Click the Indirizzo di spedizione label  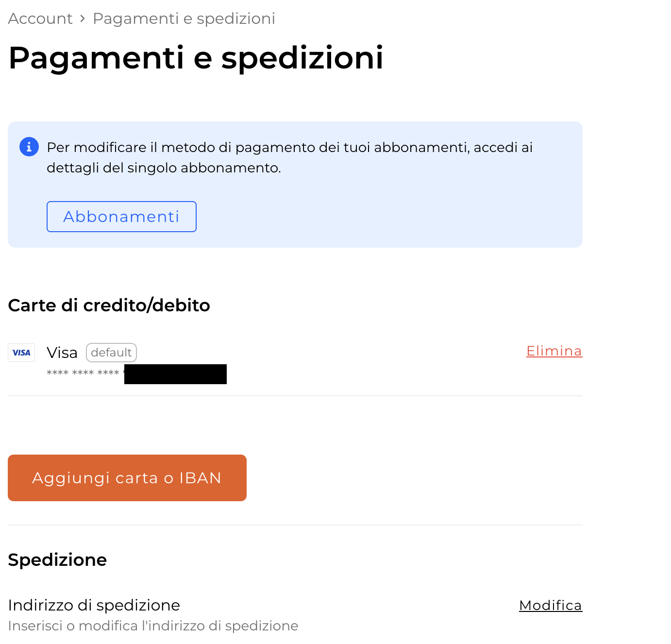coord(94,605)
